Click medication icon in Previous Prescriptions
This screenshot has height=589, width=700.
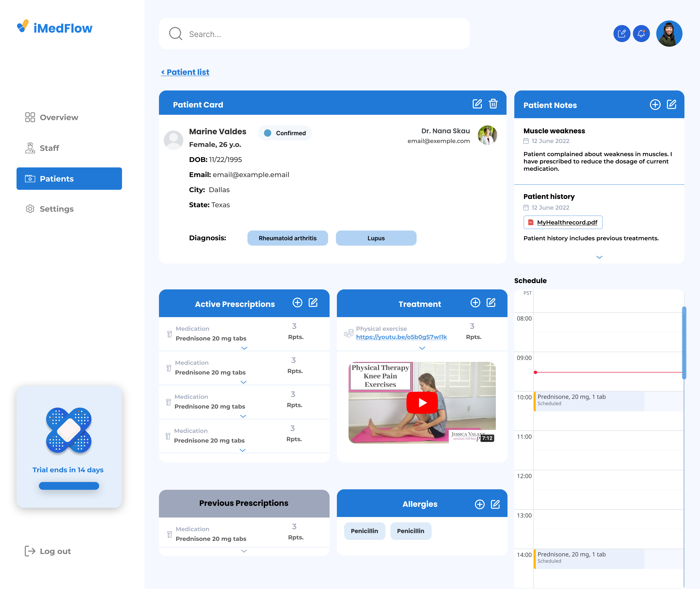(170, 534)
